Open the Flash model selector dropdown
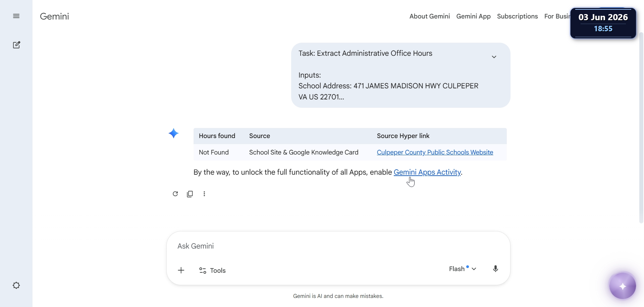Image resolution: width=644 pixels, height=307 pixels. point(463,269)
